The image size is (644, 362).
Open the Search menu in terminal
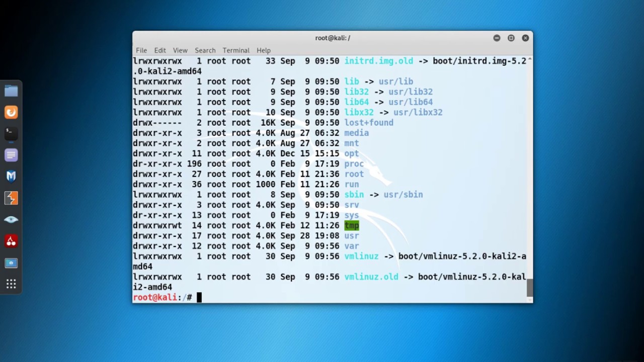[205, 50]
